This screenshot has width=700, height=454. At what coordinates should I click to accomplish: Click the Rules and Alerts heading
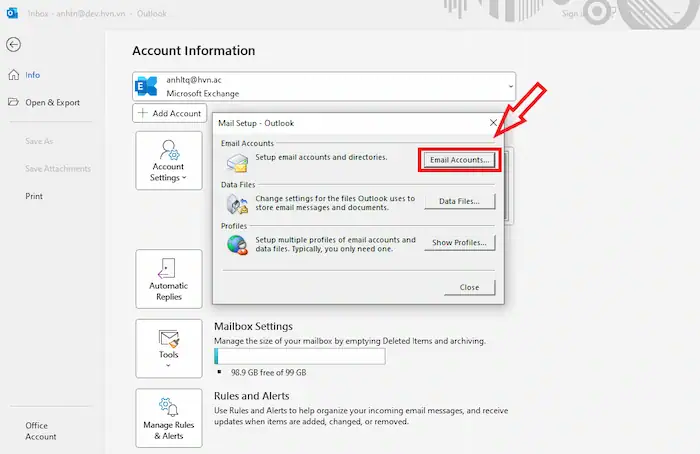pyautogui.click(x=251, y=396)
